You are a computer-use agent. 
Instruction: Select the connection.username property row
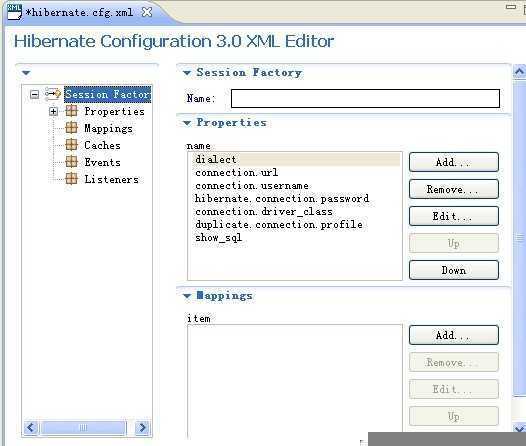pos(296,185)
